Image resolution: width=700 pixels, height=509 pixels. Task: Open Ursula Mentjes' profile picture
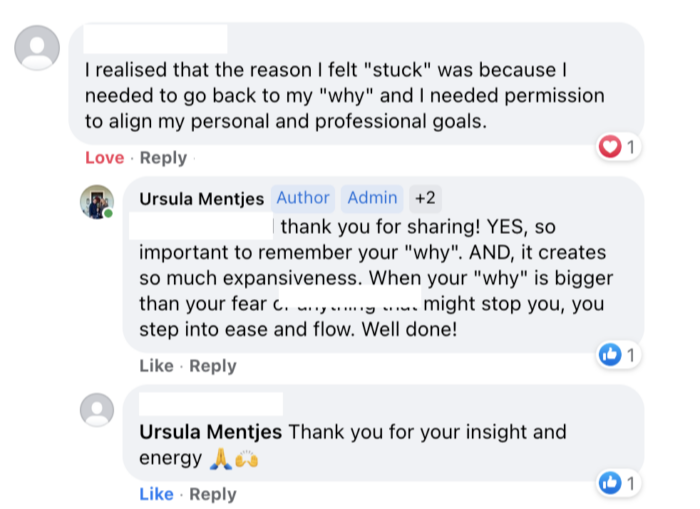97,202
